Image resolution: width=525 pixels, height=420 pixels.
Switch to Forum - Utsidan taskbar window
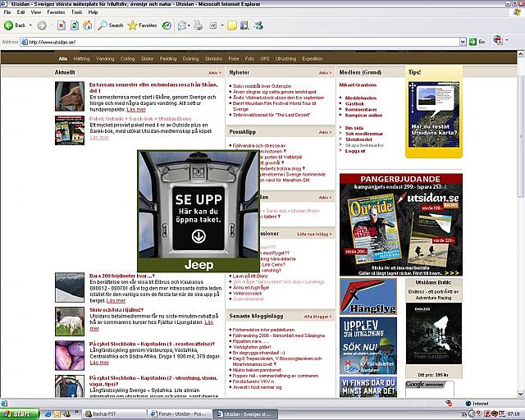point(180,414)
